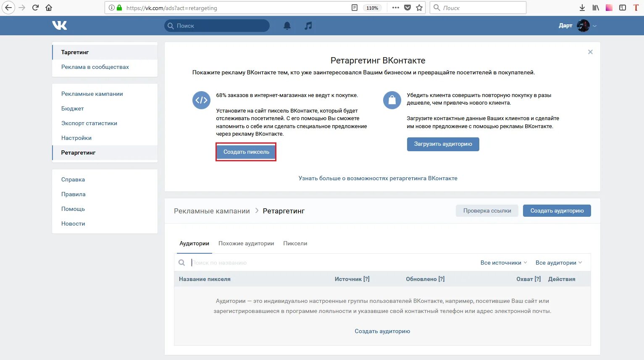This screenshot has width=644, height=360.
Task: Go back with the browser back arrow
Action: click(8, 8)
